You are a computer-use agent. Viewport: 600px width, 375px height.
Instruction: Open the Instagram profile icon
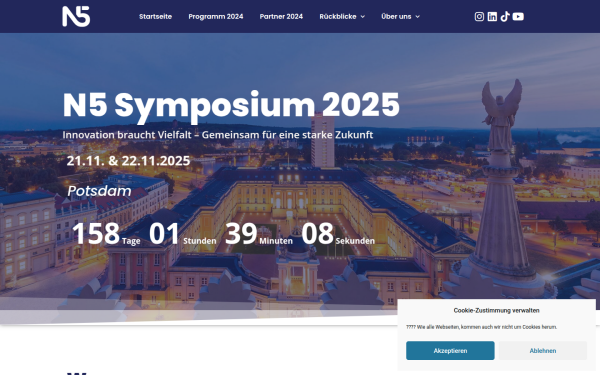[x=479, y=16]
